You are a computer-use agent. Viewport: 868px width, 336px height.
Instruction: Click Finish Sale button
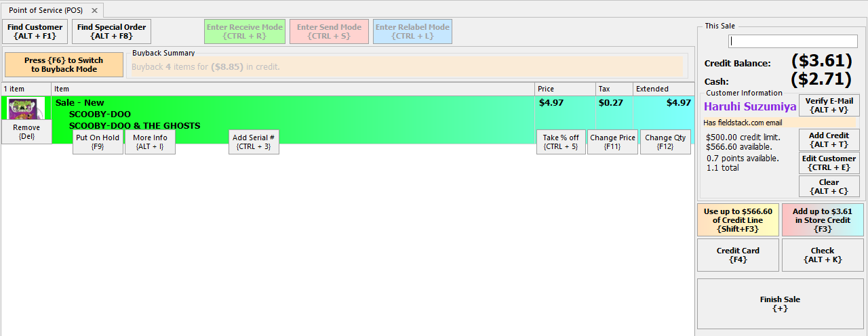tap(781, 303)
